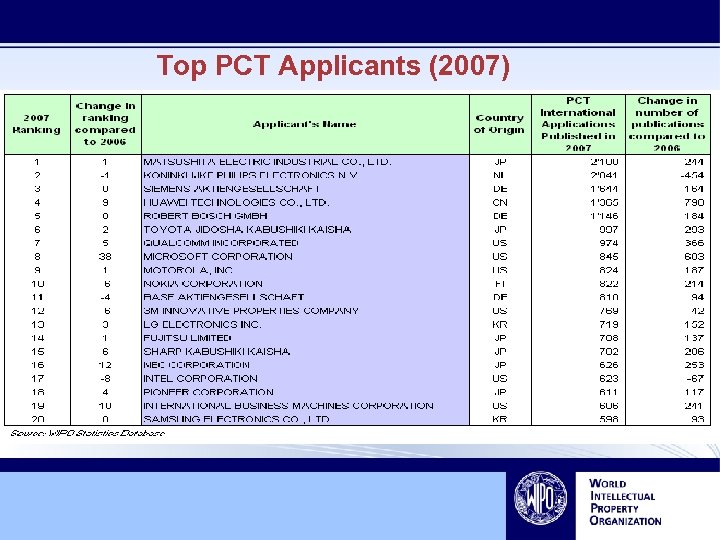Viewport: 720px width, 540px height.
Task: Click Change in number of publications header
Action: (x=667, y=124)
